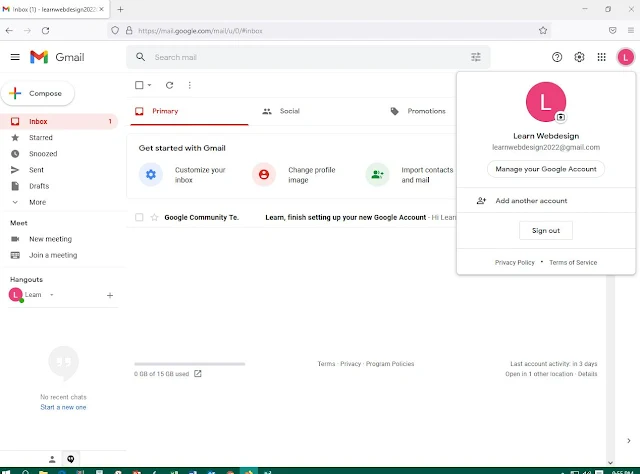640x474 pixels.
Task: Show side panel arrow at bottom right
Action: (x=629, y=441)
